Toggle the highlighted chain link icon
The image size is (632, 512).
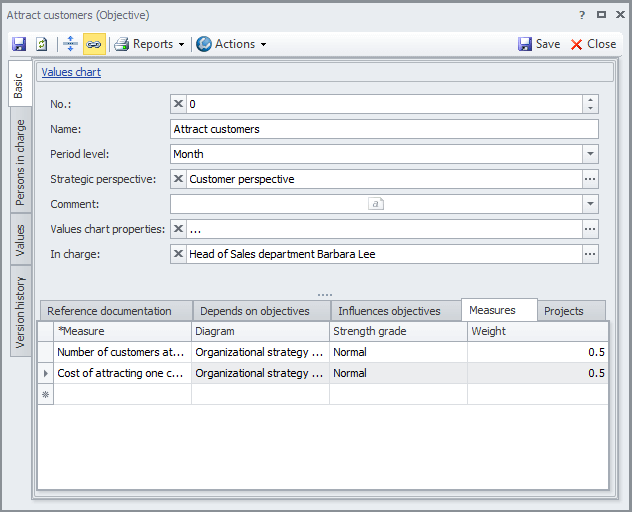click(x=94, y=44)
